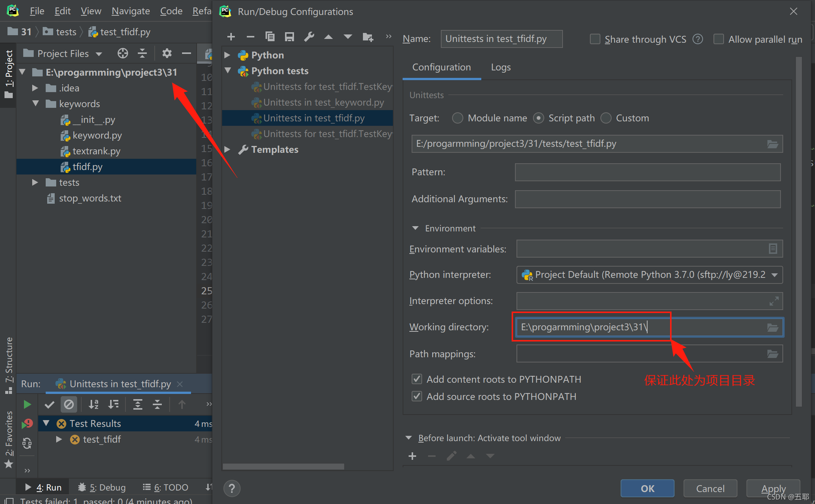Expand the Templates tree node

(227, 149)
